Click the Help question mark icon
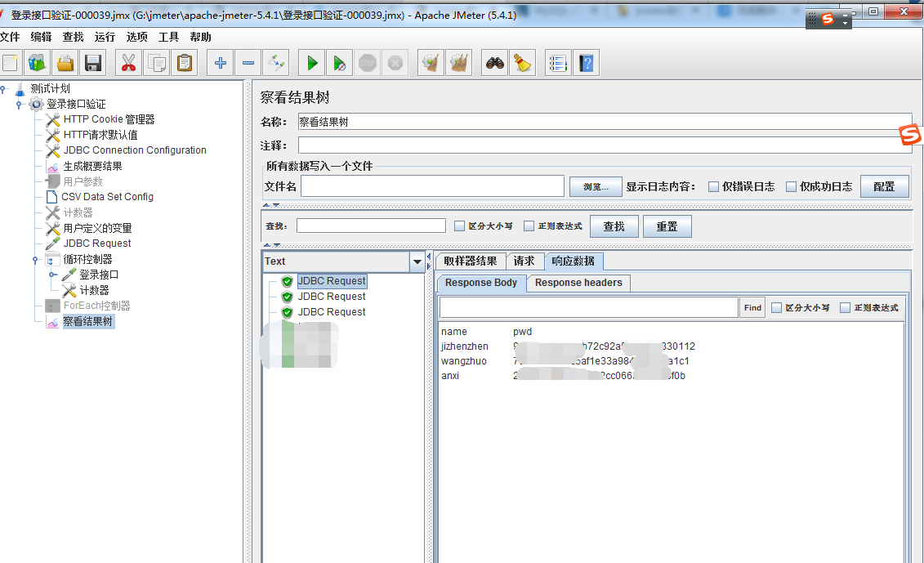Viewport: 924px width, 563px height. tap(586, 63)
